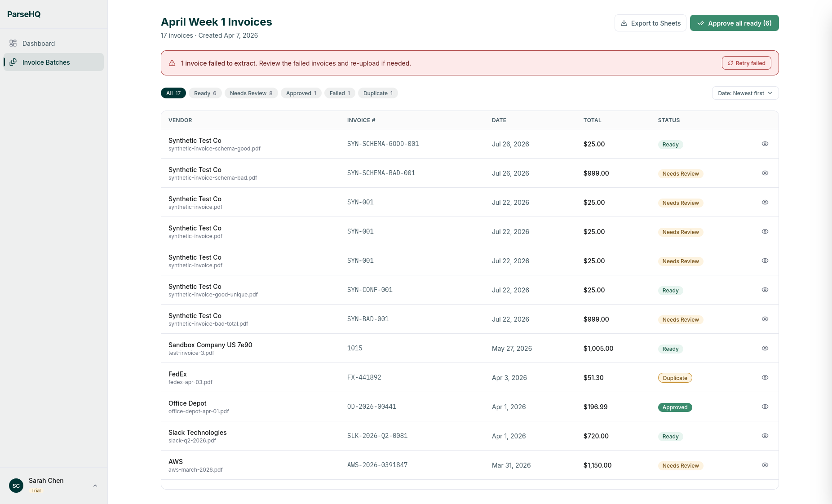Open Dashboard from the sidebar icon

[x=13, y=43]
